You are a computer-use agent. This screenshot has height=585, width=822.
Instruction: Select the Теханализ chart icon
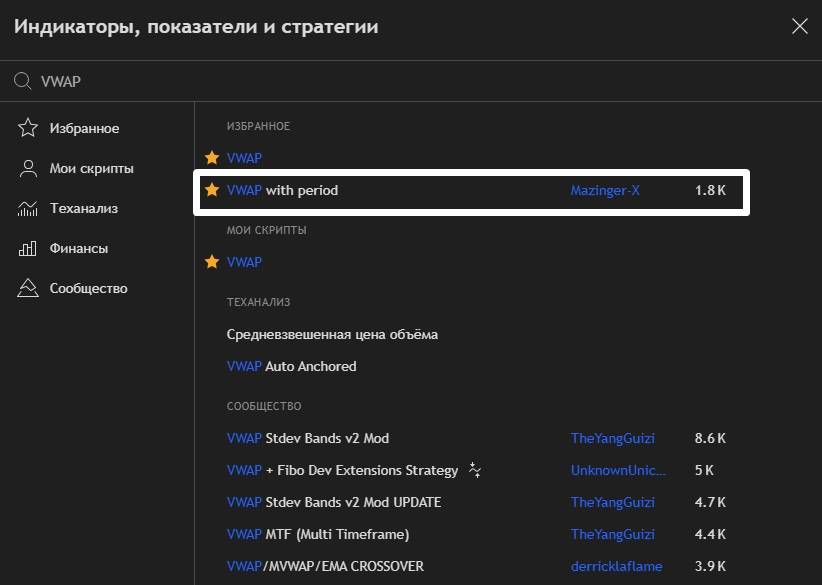29,208
